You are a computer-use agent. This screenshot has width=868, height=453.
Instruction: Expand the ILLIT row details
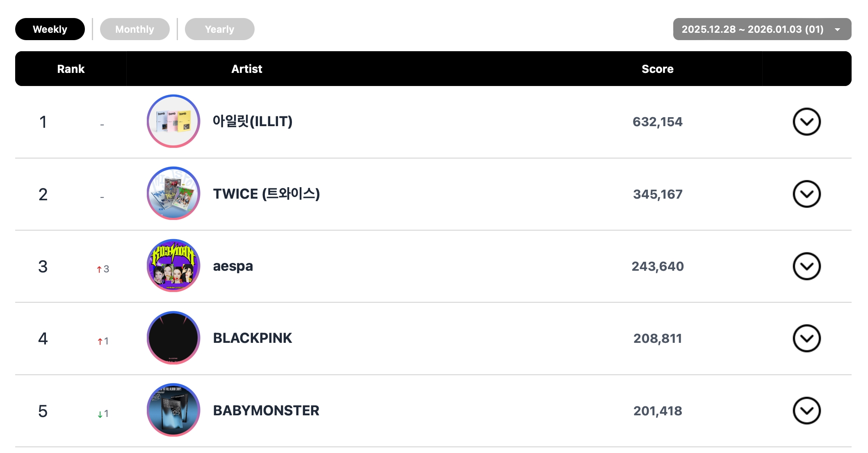pyautogui.click(x=806, y=122)
